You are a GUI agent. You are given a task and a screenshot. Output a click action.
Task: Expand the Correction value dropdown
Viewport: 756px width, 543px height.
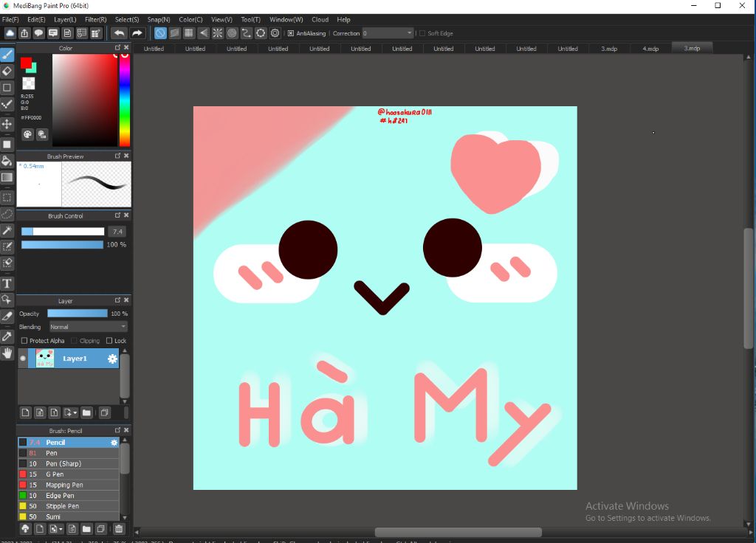coord(410,33)
